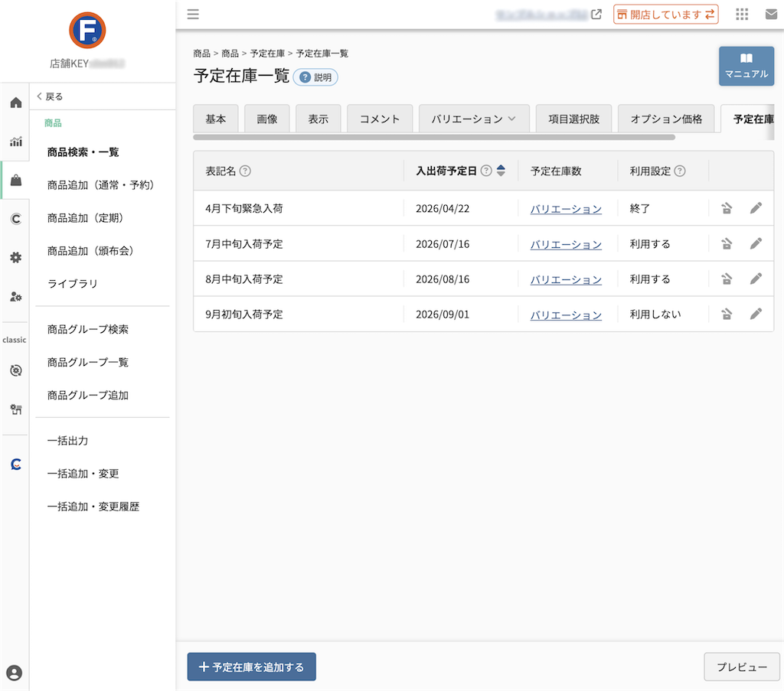The image size is (784, 691).
Task: Open 一括追加・変更履歴 menu item
Action: [x=93, y=507]
